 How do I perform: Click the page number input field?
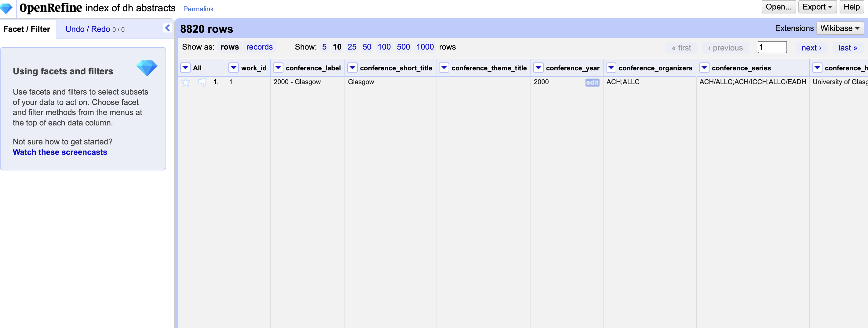pyautogui.click(x=772, y=47)
